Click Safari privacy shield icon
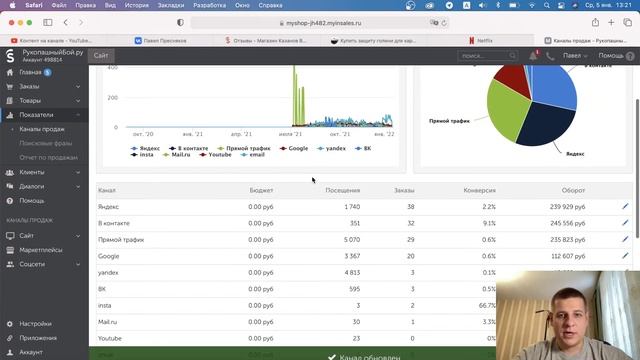The width and height of the screenshot is (640, 360). pos(180,22)
